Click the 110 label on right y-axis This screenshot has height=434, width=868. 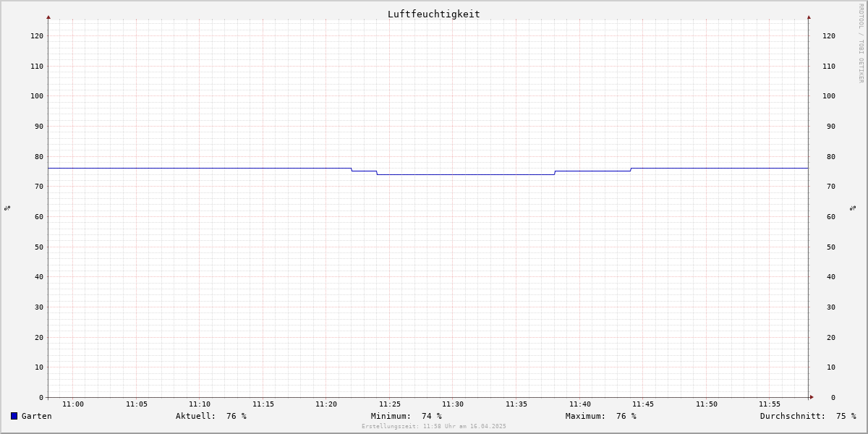click(x=829, y=66)
